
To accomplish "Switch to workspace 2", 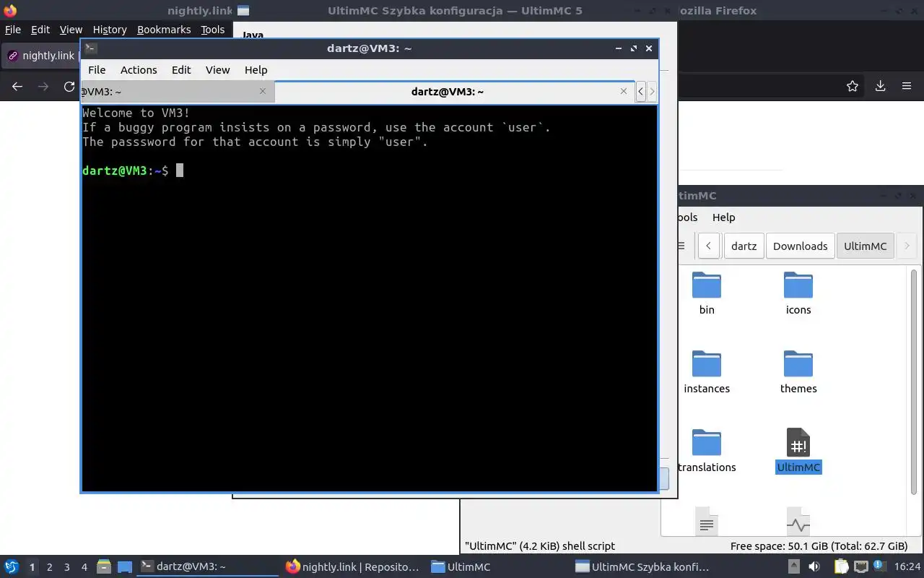I will point(49,567).
